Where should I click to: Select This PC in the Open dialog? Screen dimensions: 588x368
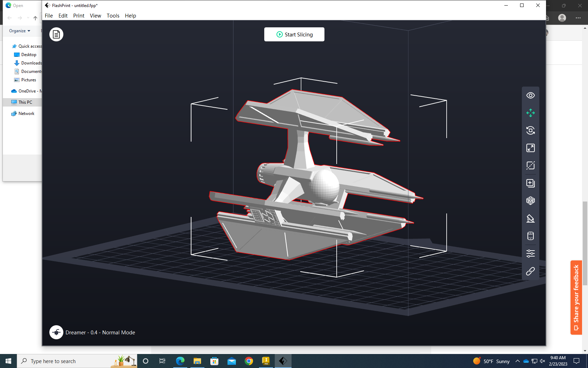tap(22, 102)
